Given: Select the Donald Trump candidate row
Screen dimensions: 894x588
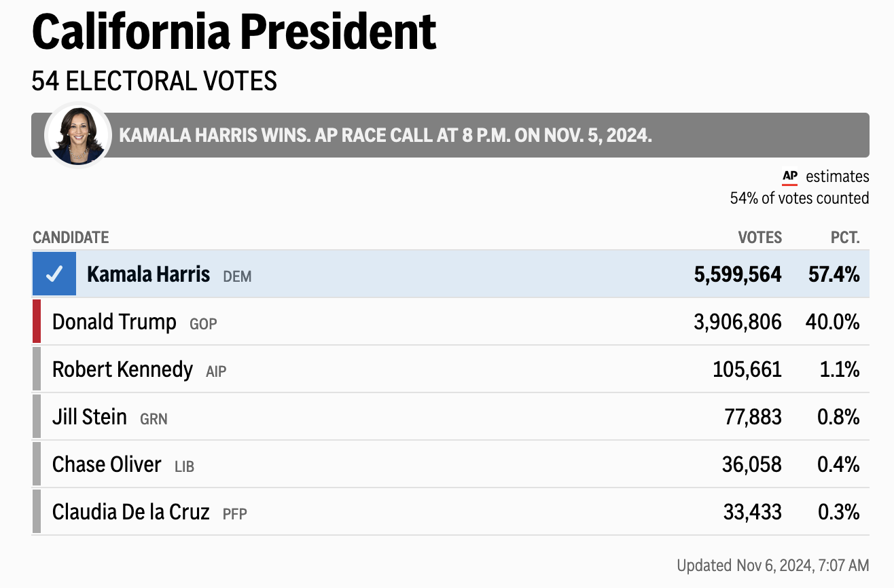Looking at the screenshot, I should (448, 322).
